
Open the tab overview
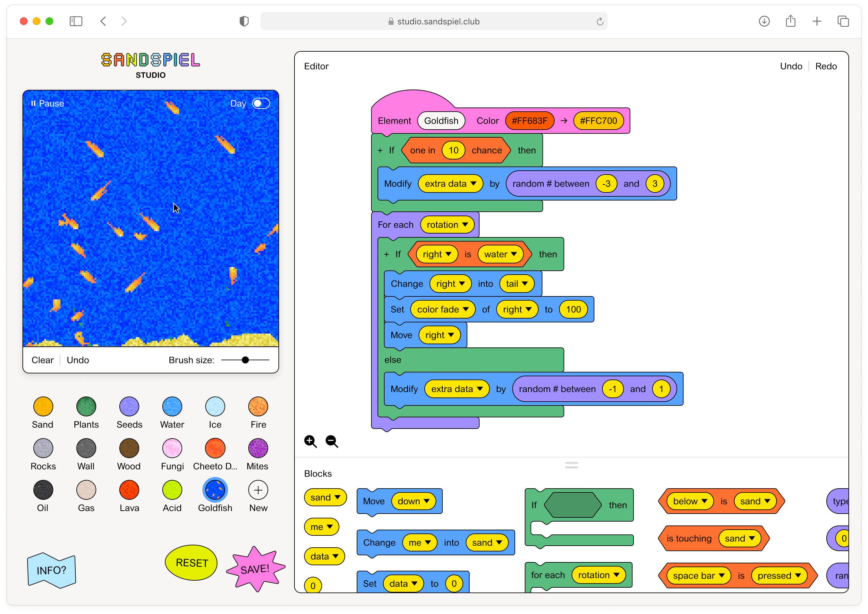coord(843,21)
